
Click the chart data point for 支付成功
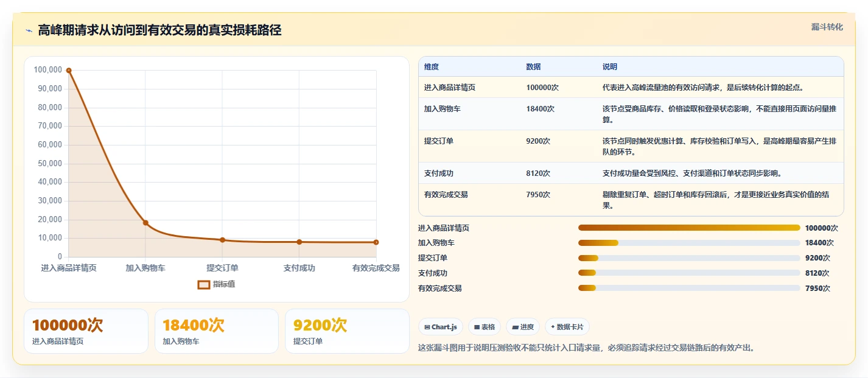(x=299, y=242)
